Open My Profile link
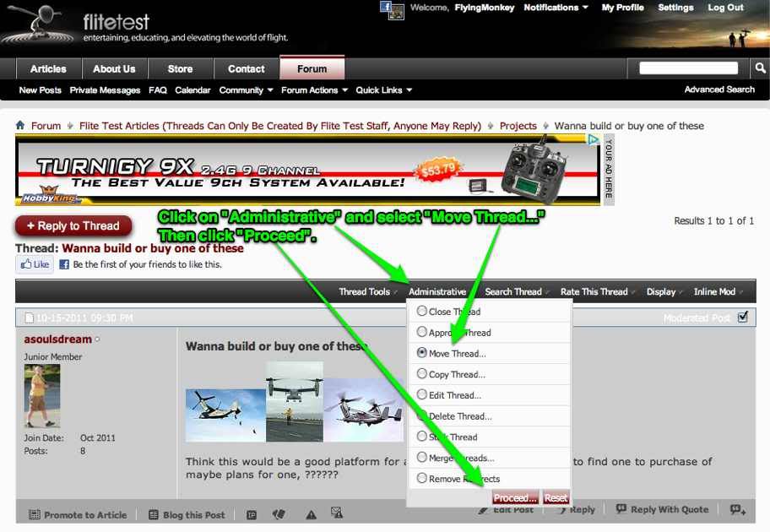The width and height of the screenshot is (770, 532). 623,8
